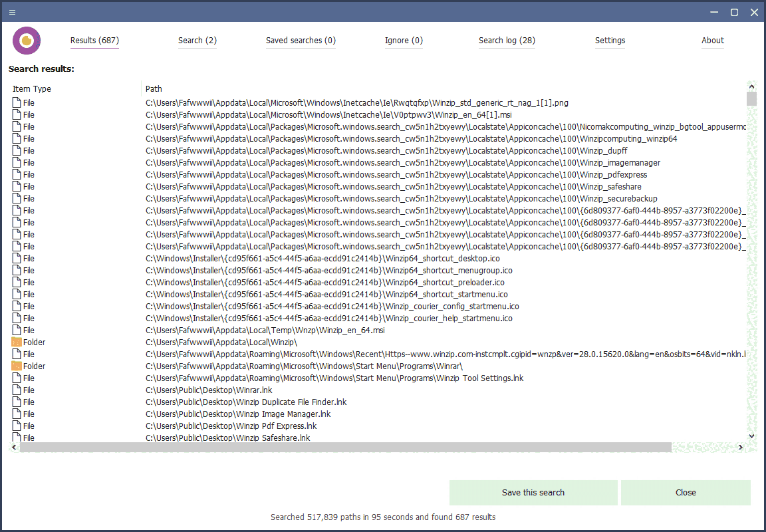Switch to the Search (2) tab

click(197, 41)
